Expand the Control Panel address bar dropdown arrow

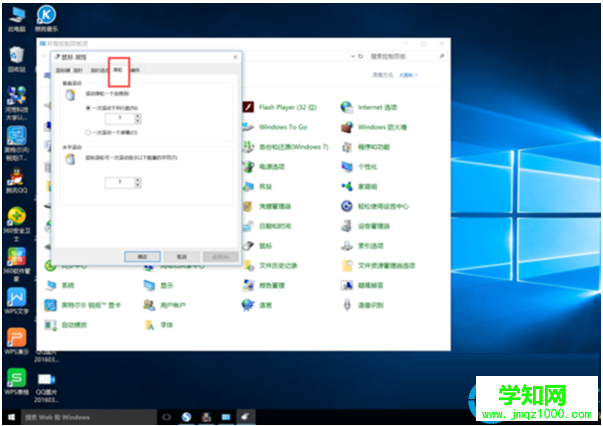point(353,56)
